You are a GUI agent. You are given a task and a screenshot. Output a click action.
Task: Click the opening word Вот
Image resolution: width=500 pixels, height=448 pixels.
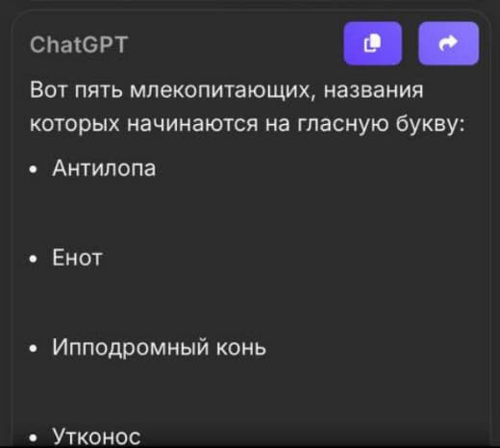point(48,89)
